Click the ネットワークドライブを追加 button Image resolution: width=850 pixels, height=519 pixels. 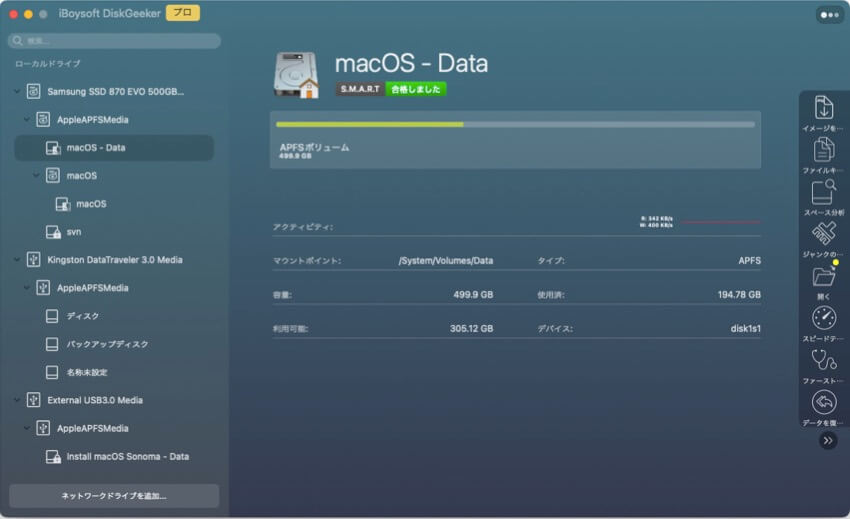(x=114, y=496)
